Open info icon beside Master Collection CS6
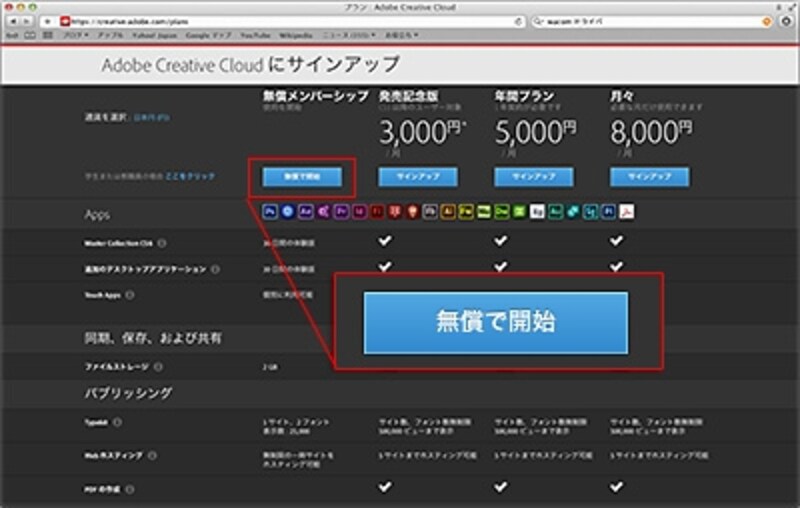Viewport: 800px width, 508px height. 162,243
